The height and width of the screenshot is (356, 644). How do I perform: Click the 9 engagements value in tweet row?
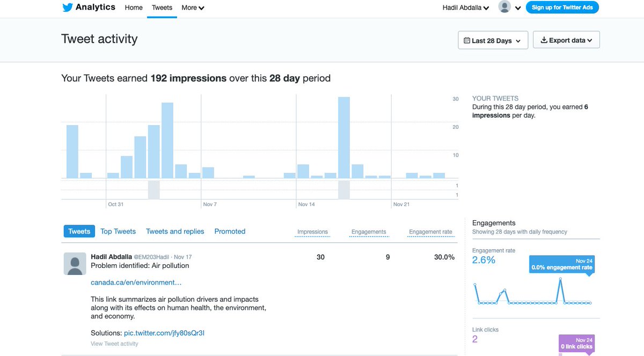pyautogui.click(x=387, y=257)
